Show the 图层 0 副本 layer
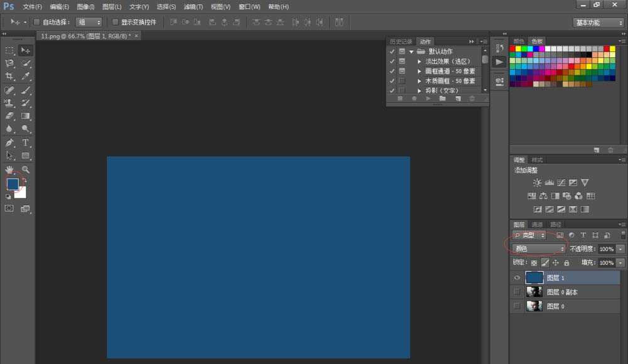This screenshot has width=628, height=364. pyautogui.click(x=517, y=292)
